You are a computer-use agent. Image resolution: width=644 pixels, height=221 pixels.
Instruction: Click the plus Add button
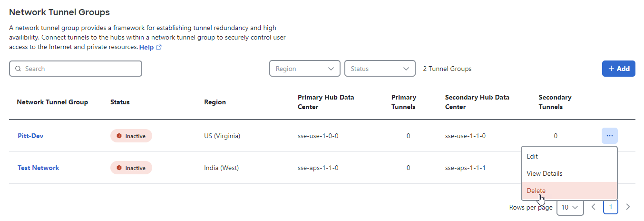(619, 69)
